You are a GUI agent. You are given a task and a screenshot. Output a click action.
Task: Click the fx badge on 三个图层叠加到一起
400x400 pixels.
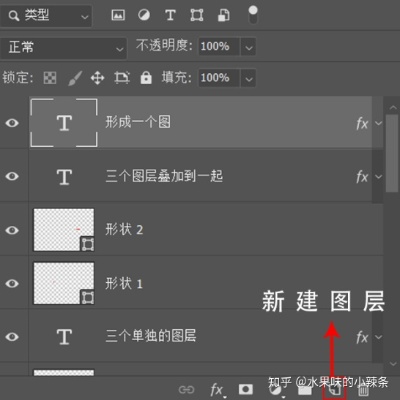coord(362,177)
